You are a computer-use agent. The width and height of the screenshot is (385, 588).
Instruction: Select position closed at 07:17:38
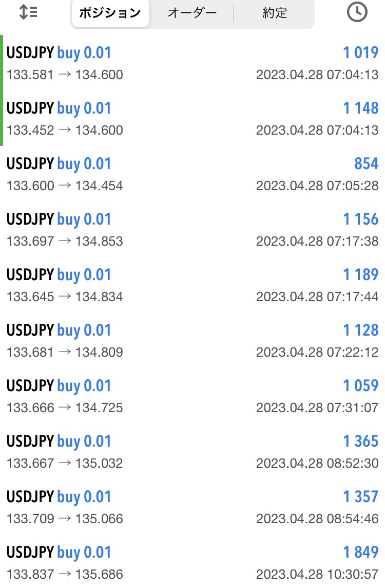point(192,229)
